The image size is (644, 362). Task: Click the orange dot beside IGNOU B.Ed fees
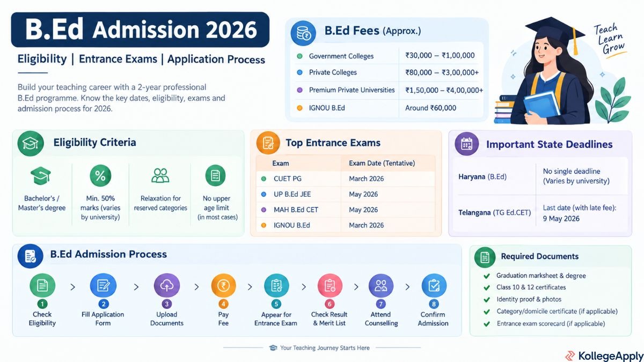(x=299, y=108)
